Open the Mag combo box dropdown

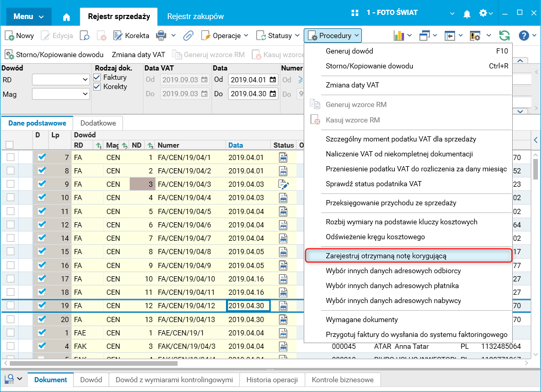tap(85, 94)
